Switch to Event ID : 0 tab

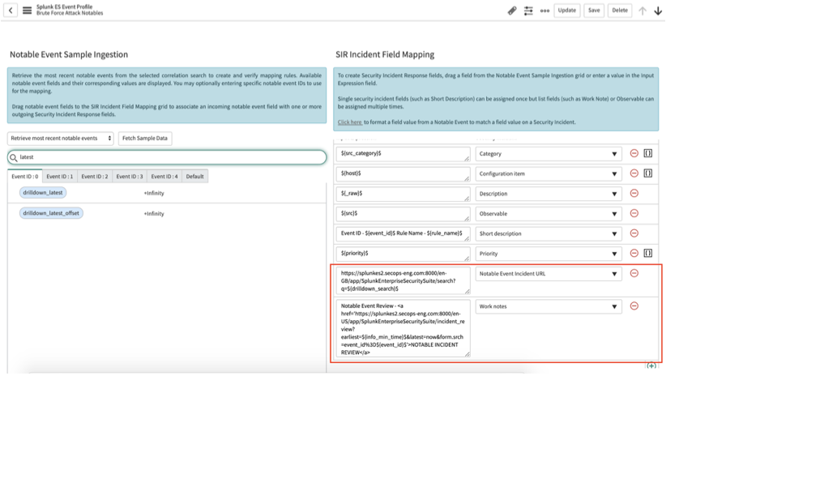click(25, 176)
